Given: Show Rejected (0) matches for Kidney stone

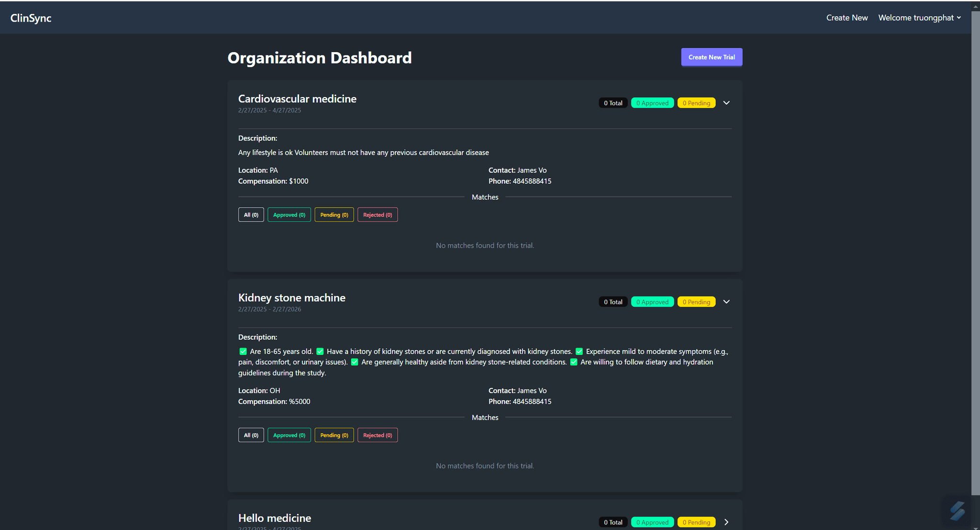Looking at the screenshot, I should [x=377, y=435].
